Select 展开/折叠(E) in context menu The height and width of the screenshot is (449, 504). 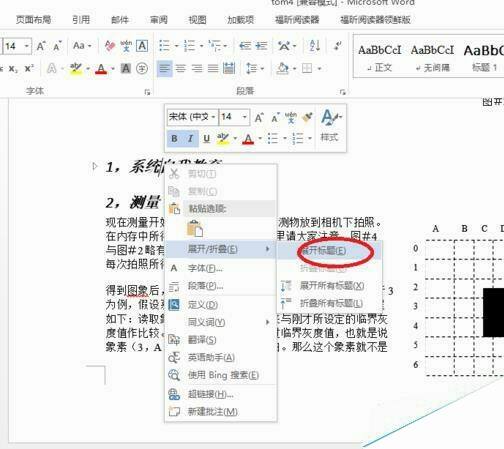click(221, 249)
